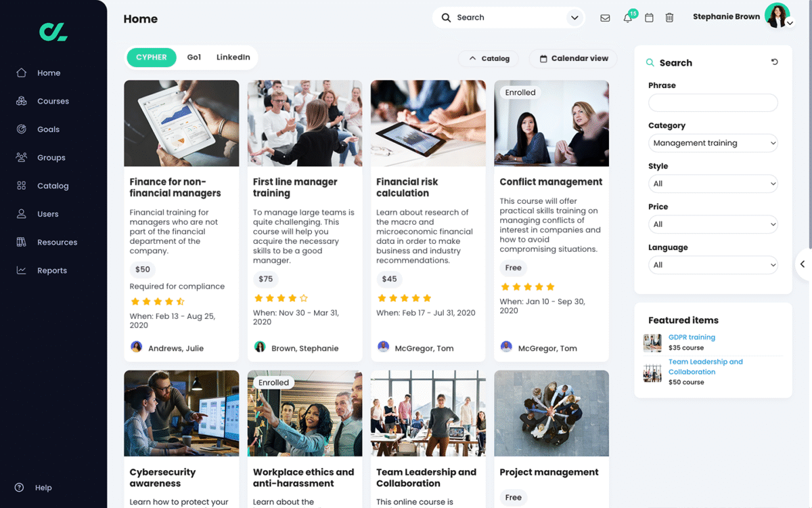Open the Category dropdown showing Management training

(713, 143)
